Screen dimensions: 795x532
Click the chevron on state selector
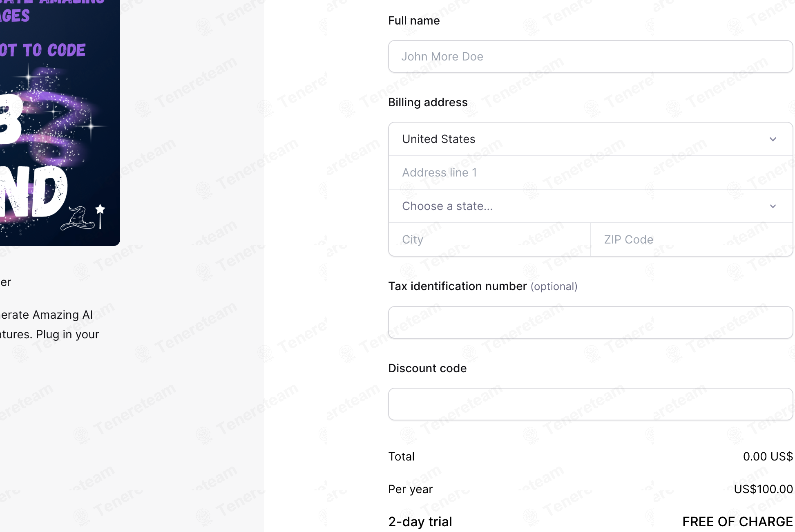coord(773,206)
